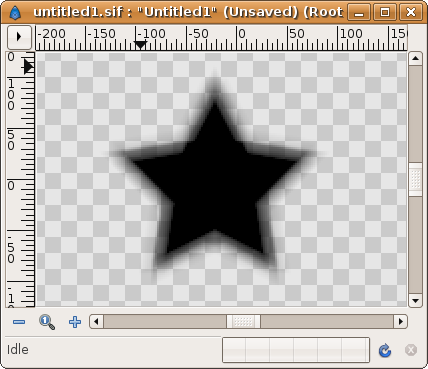Click the progress bar in the status area
Screen dimensions: 428x369
(296, 350)
